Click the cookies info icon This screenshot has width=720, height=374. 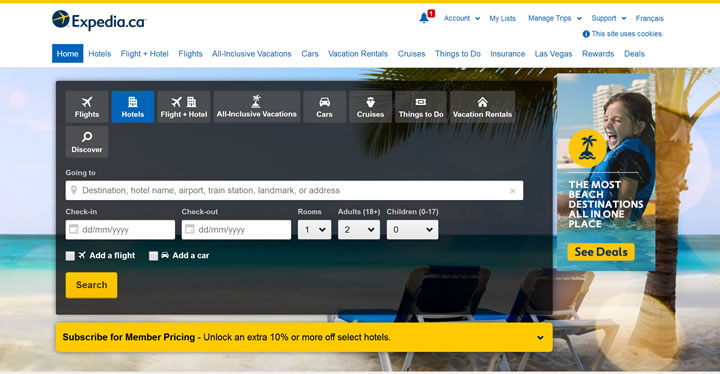[586, 34]
